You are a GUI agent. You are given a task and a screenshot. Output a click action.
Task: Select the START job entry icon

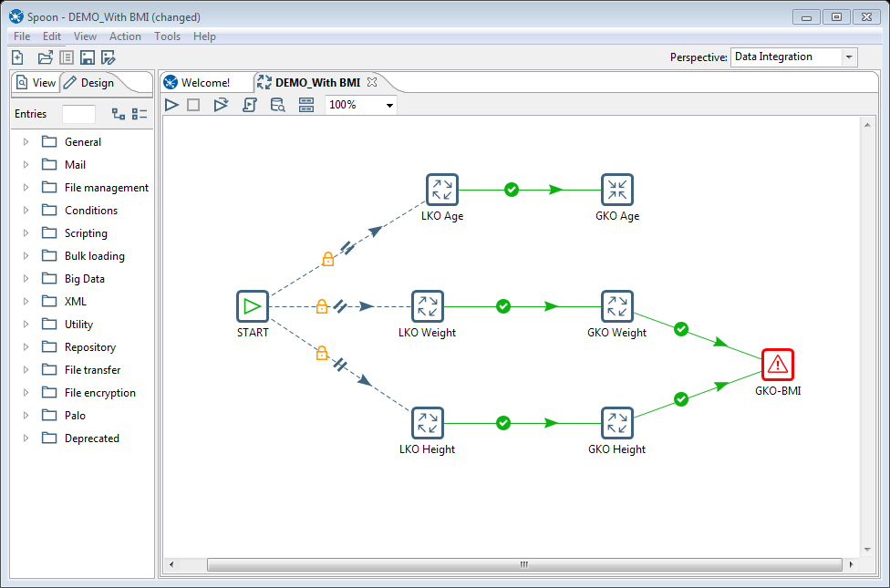(253, 307)
